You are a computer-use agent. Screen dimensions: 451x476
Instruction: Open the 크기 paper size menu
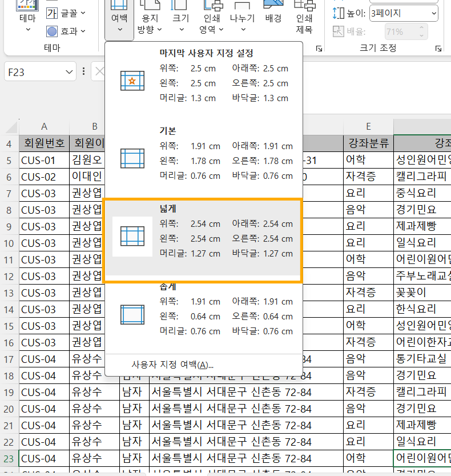coord(180,23)
